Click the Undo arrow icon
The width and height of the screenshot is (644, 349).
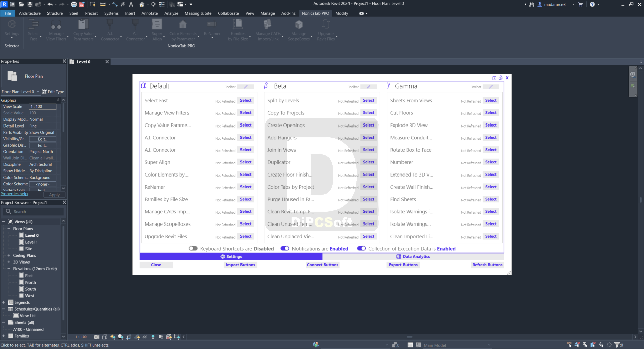click(x=50, y=4)
